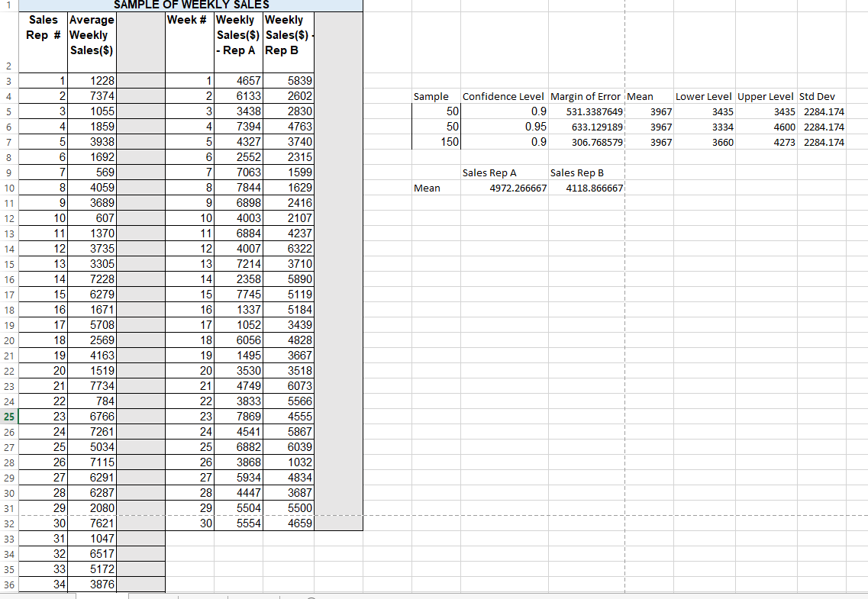Image resolution: width=868 pixels, height=599 pixels.
Task: Click the 'Upper Level' header cell
Action: pyautogui.click(x=766, y=96)
